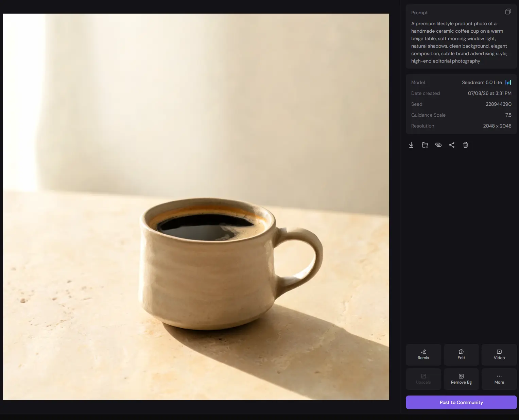Click the Prompt heading label
The width and height of the screenshot is (519, 420).
click(419, 13)
